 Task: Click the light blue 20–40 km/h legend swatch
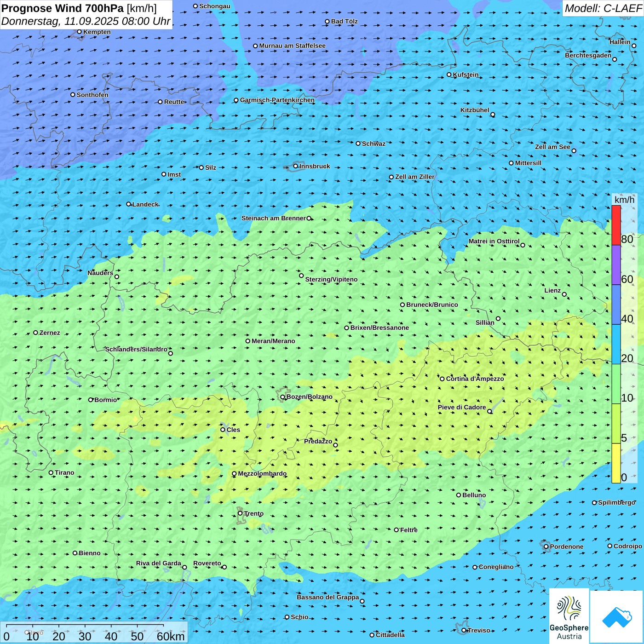pyautogui.click(x=616, y=344)
